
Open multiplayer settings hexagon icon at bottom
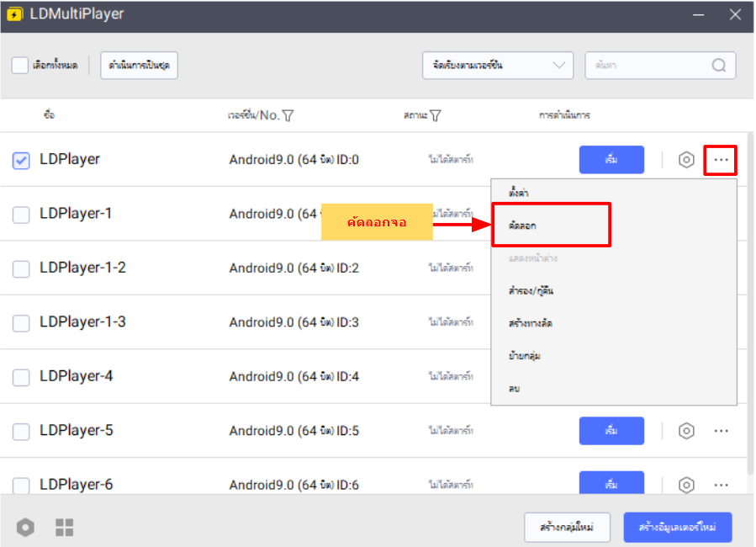[25, 527]
